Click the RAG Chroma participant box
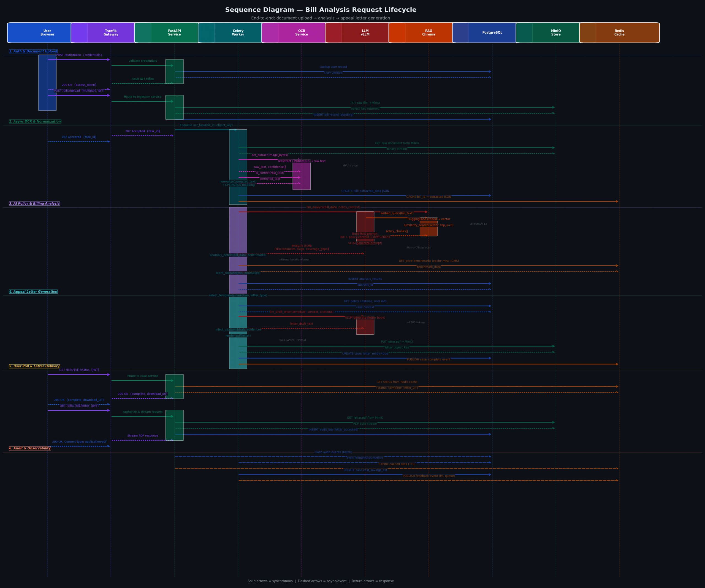This screenshot has width=705, height=588. click(429, 32)
